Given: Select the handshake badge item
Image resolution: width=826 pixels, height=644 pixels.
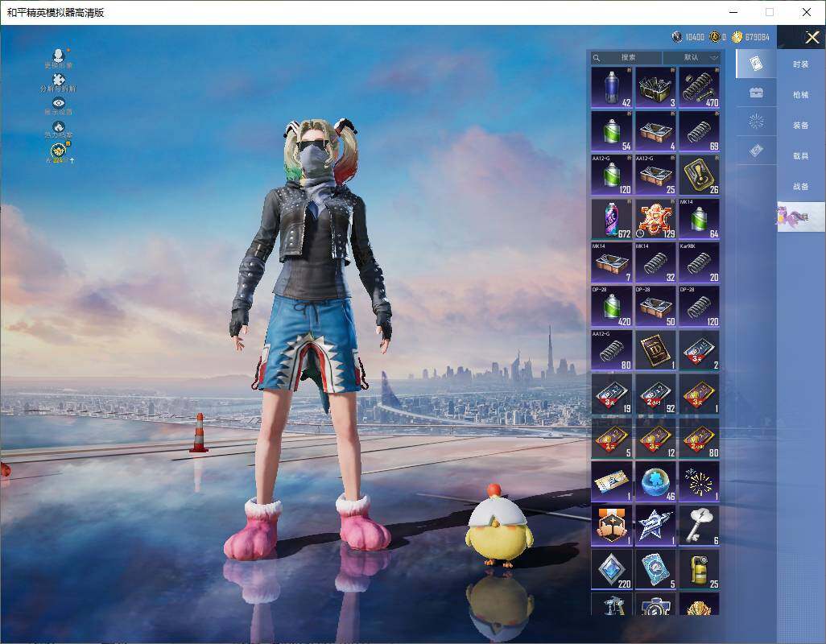Looking at the screenshot, I should point(612,526).
